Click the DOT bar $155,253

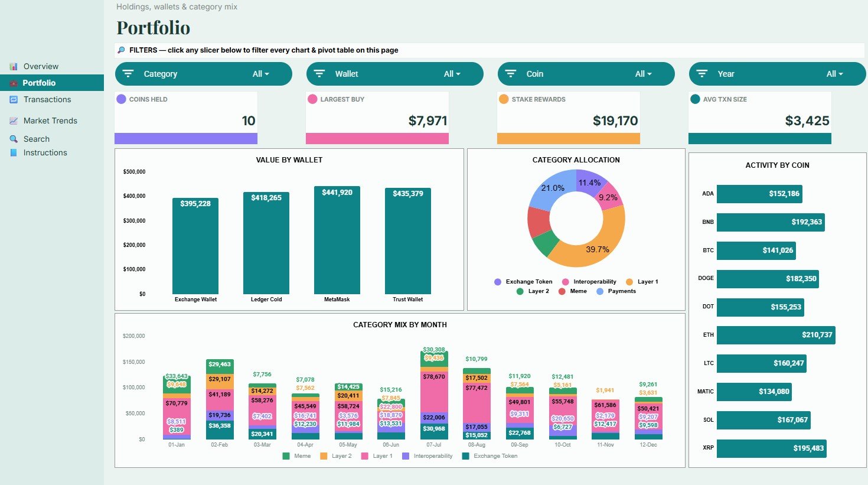click(761, 307)
